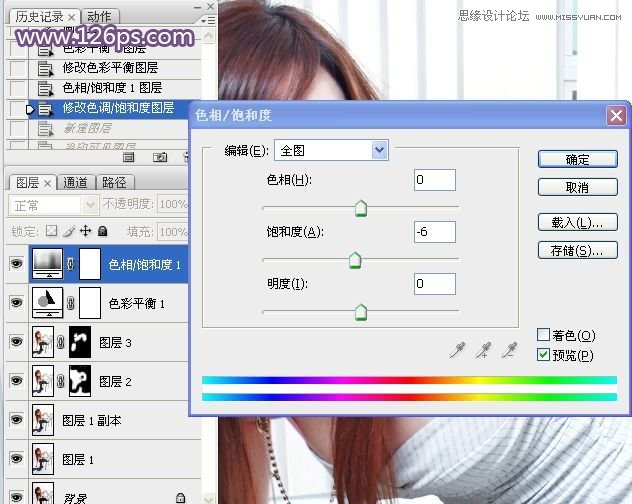
Task: Uncheck the 预览 preview checkbox
Action: [x=543, y=355]
